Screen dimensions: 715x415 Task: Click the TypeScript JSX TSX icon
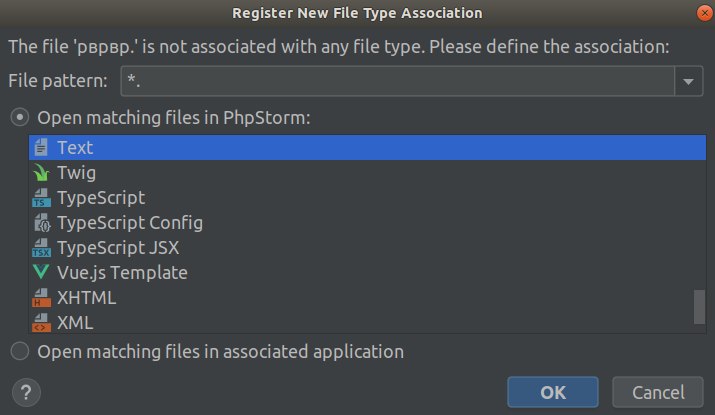pos(41,248)
